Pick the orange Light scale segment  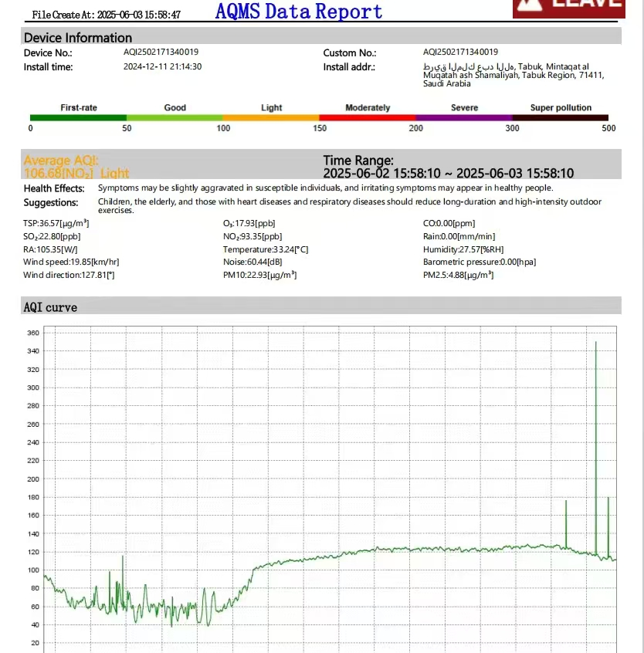[x=271, y=117]
